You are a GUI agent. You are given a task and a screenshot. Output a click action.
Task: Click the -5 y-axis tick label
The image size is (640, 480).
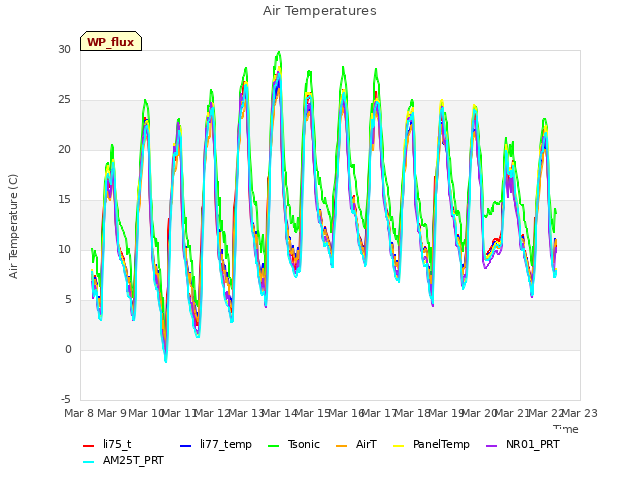(x=66, y=399)
